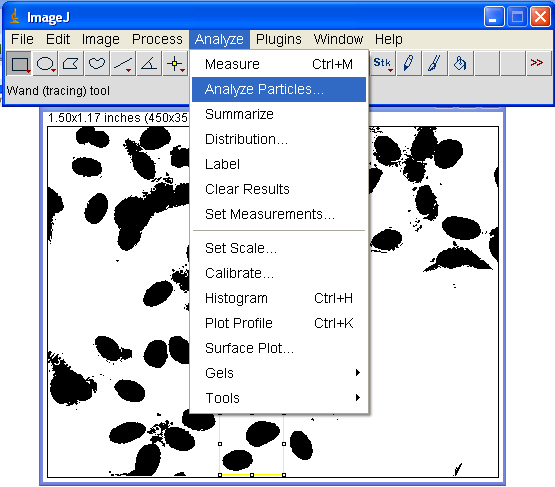Viewport: 555px width, 487px height.
Task: Select the Point tool crosshair
Action: pos(175,64)
